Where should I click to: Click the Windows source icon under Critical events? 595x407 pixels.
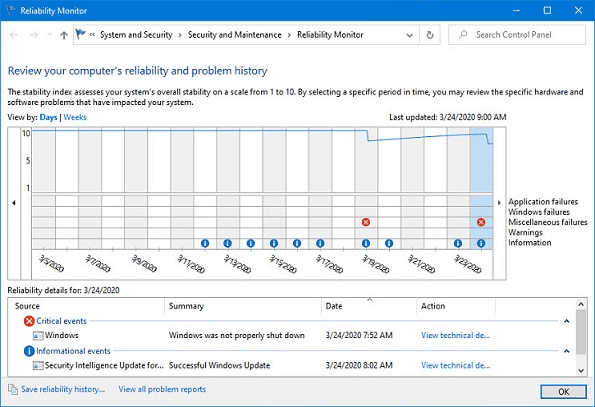38,336
